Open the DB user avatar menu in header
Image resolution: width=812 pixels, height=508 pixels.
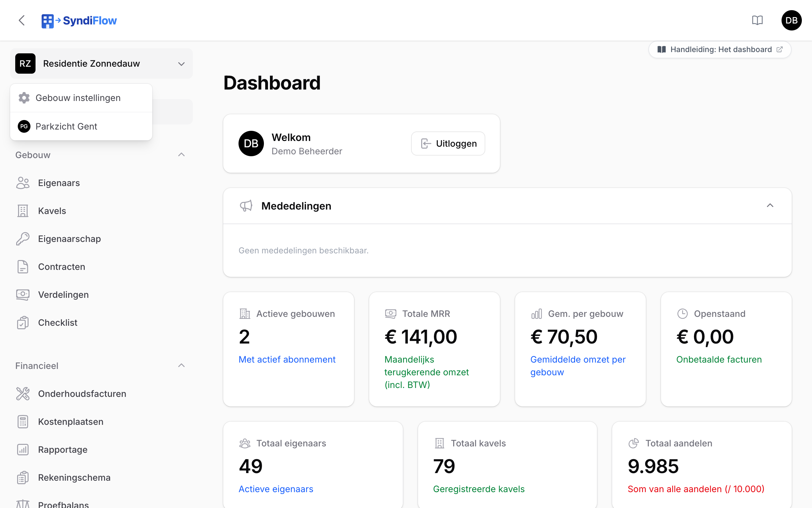click(x=791, y=21)
